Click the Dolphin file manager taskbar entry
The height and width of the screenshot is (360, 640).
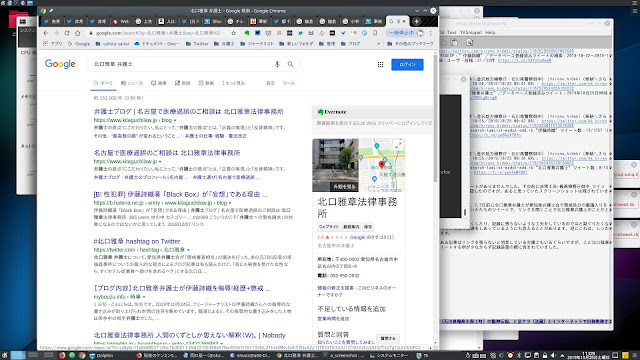click(x=101, y=356)
